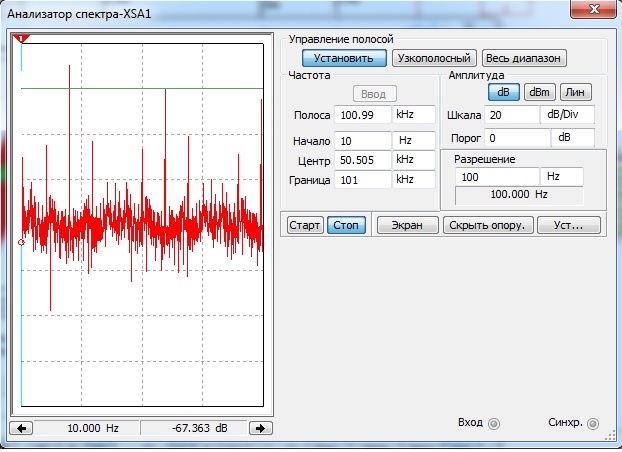
Task: Open the Полоса unit selector kHz
Action: (414, 115)
